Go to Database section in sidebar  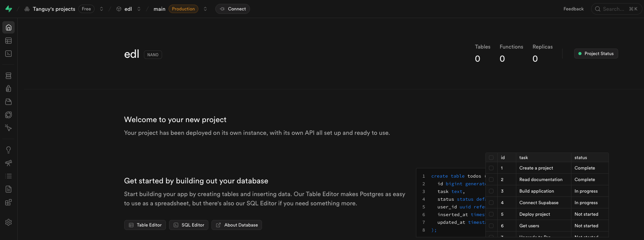point(8,76)
